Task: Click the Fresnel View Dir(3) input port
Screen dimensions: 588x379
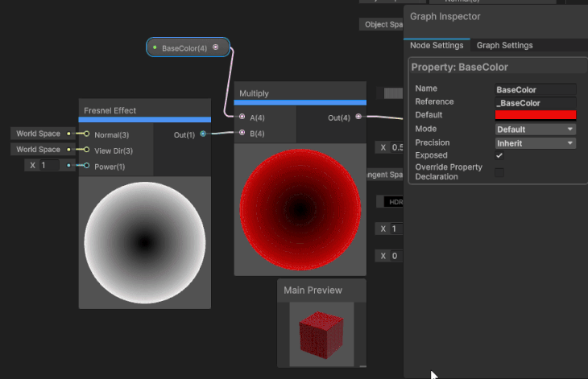Action: pos(87,150)
